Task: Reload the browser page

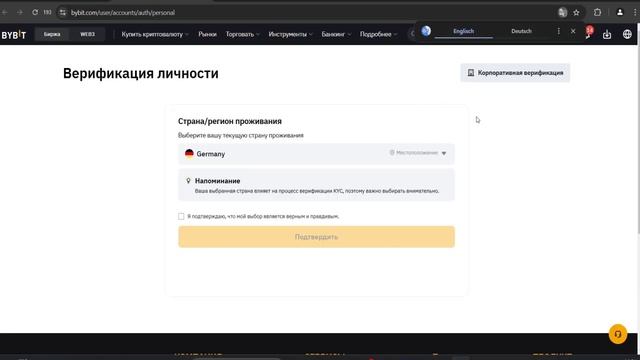Action: [35, 13]
